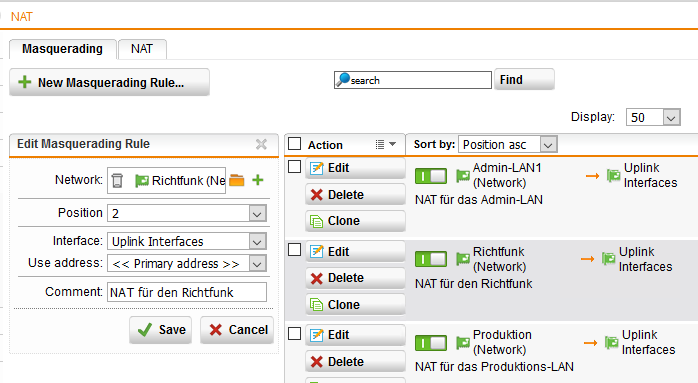The width and height of the screenshot is (698, 383).
Task: Select the Masquerading tab
Action: click(62, 49)
